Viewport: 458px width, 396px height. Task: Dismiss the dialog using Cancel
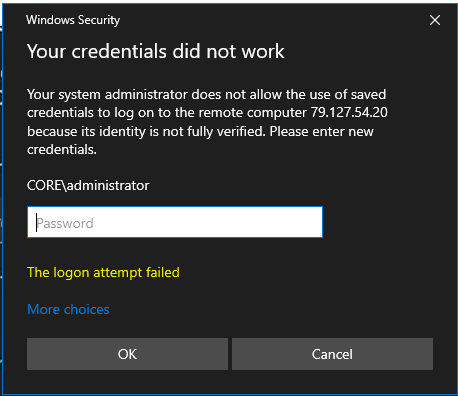click(x=332, y=354)
